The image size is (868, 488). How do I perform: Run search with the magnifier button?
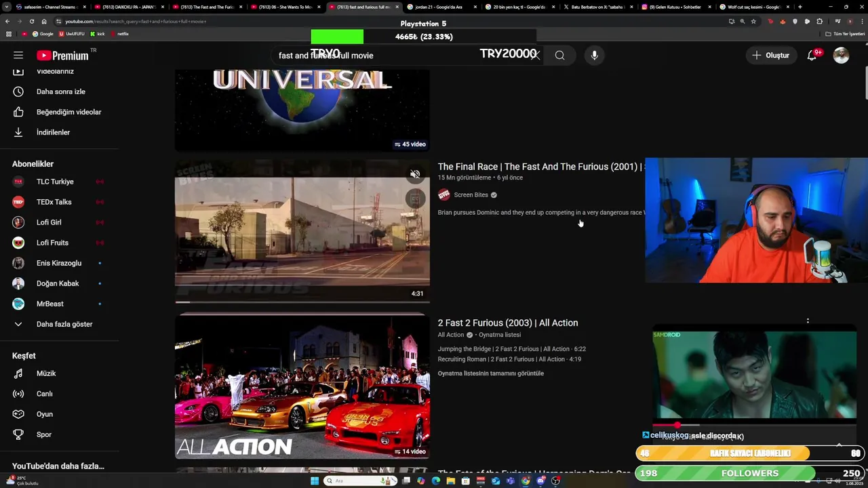tap(559, 55)
